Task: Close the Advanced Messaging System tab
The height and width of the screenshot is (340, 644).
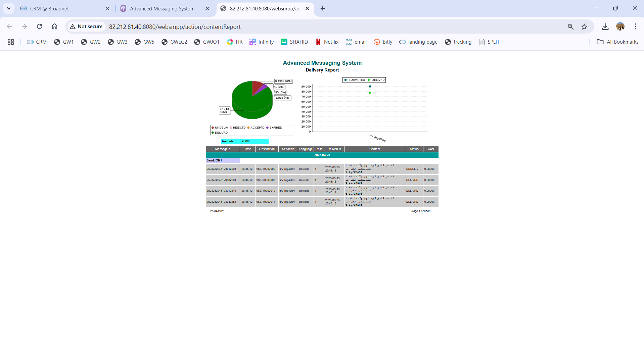Action: point(208,8)
